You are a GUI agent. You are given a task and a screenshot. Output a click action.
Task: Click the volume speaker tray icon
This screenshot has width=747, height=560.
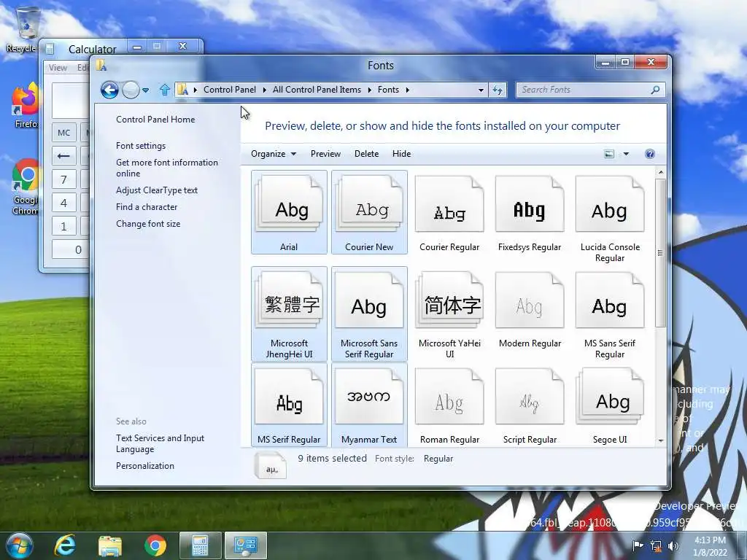coord(673,545)
